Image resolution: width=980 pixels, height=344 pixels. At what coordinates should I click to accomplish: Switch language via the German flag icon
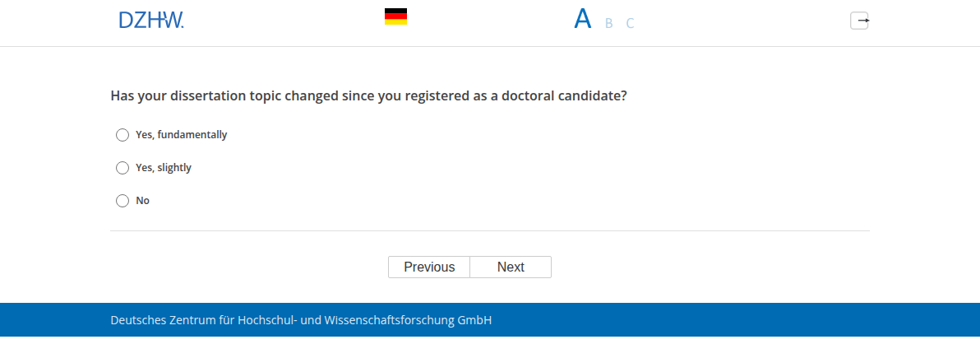[x=395, y=17]
